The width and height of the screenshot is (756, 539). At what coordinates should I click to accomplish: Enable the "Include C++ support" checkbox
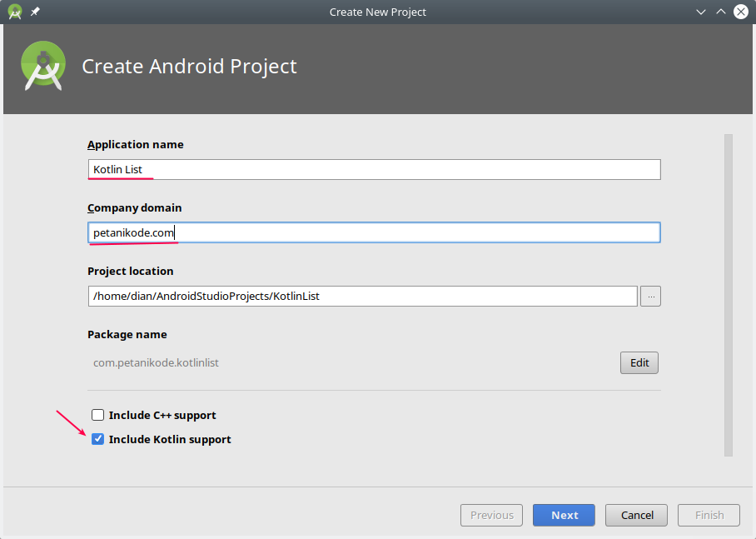point(97,414)
